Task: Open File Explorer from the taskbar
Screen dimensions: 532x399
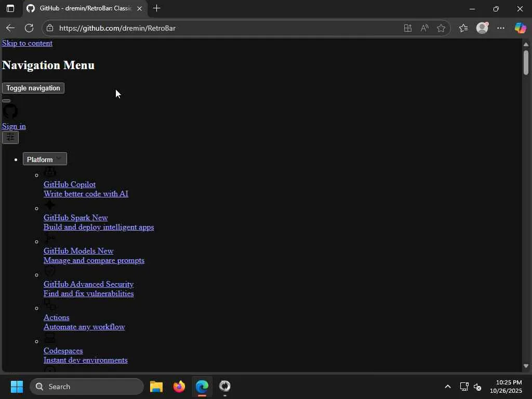Action: 156,387
